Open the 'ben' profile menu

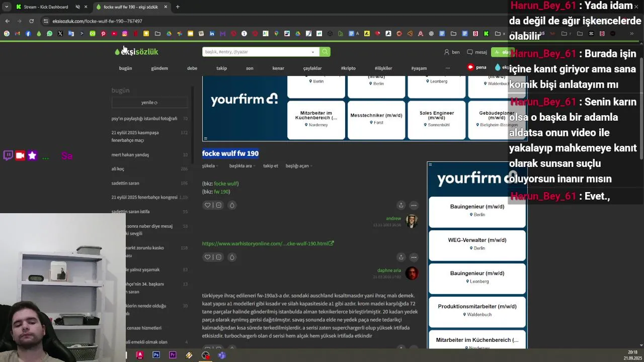452,52
